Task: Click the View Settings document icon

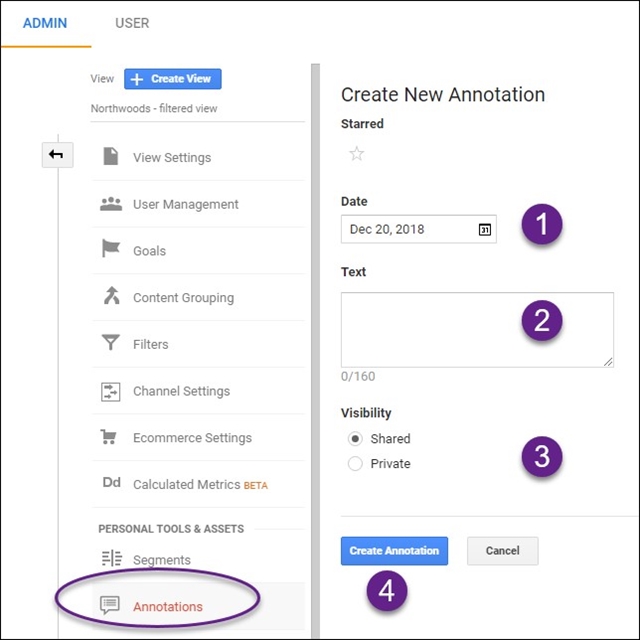Action: [111, 156]
